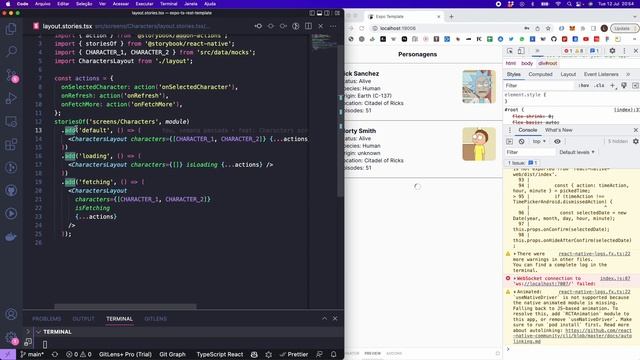Toggle the computed styles sidebar in Styles

[x=636, y=85]
